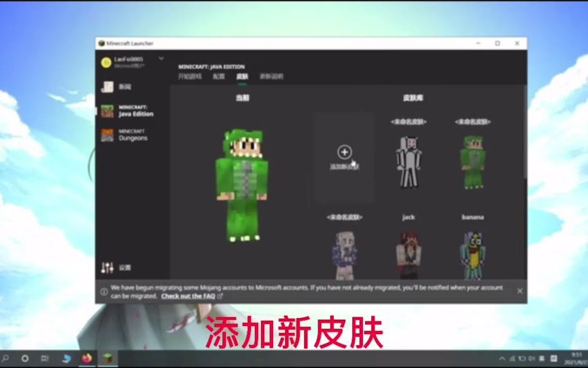Open the blue app icon on taskbar
Viewport: 588px width, 368px height.
[66, 359]
